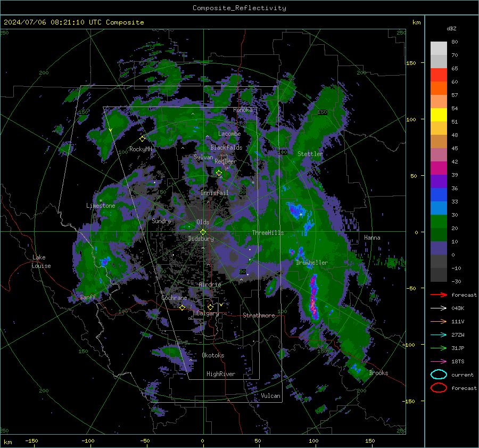This screenshot has height=448, width=479.
Task: Click the orange 111V arrow icon
Action: click(439, 321)
